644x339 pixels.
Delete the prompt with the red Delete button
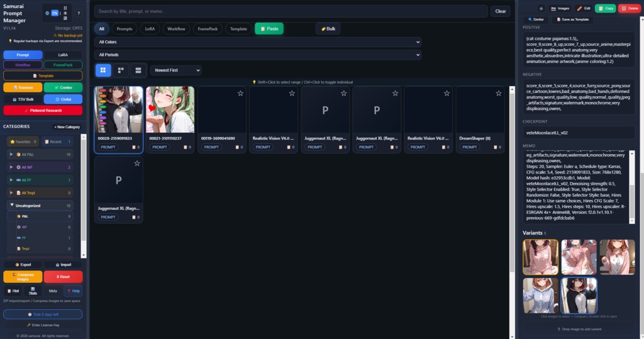(630, 8)
